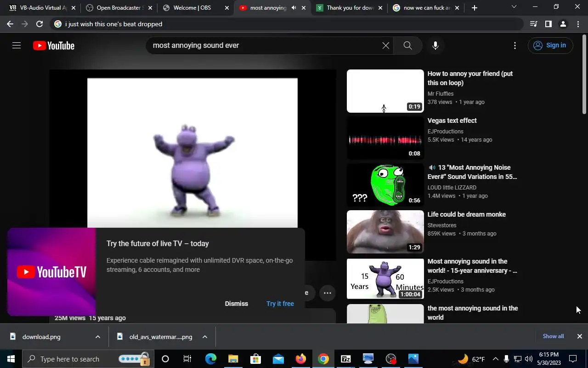Open Vegas text effect video thumbnail
The height and width of the screenshot is (368, 588).
click(385, 138)
